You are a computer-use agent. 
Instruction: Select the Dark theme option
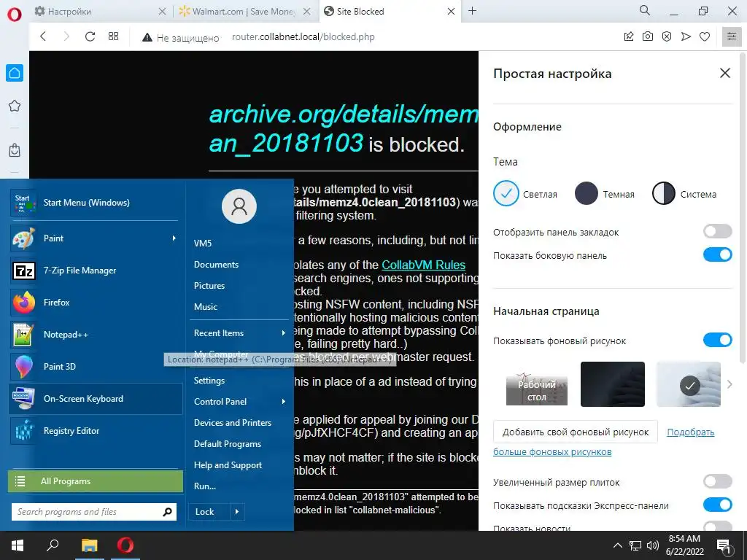586,193
